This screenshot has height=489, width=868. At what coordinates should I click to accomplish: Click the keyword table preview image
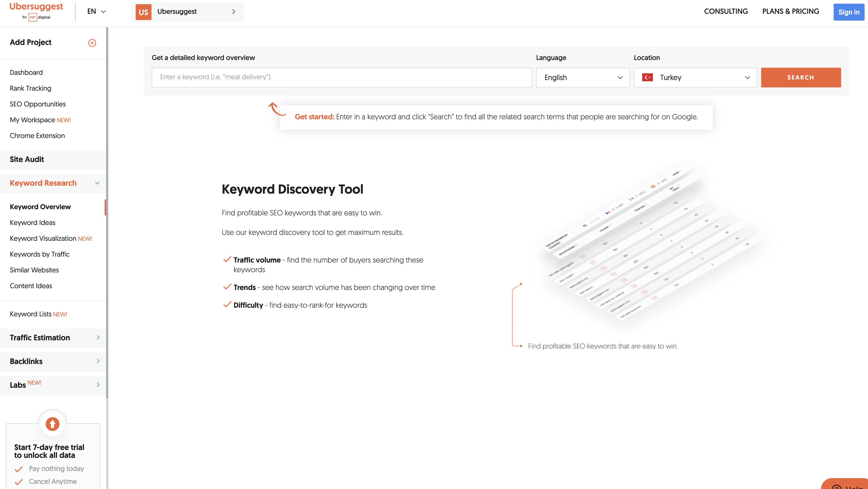(654, 244)
